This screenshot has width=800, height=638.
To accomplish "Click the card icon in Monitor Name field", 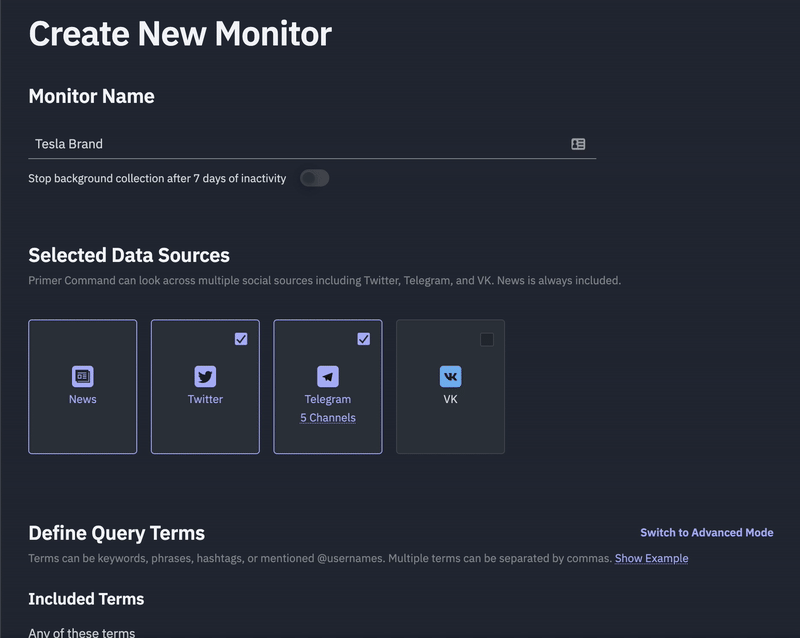I will point(578,144).
